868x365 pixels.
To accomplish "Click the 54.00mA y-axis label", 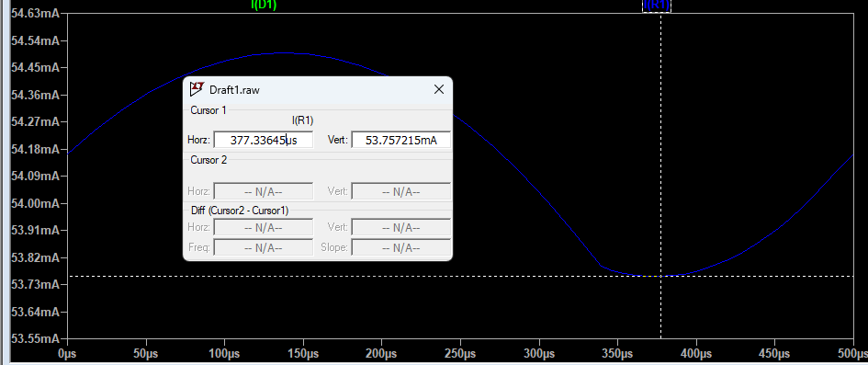I will (x=36, y=204).
